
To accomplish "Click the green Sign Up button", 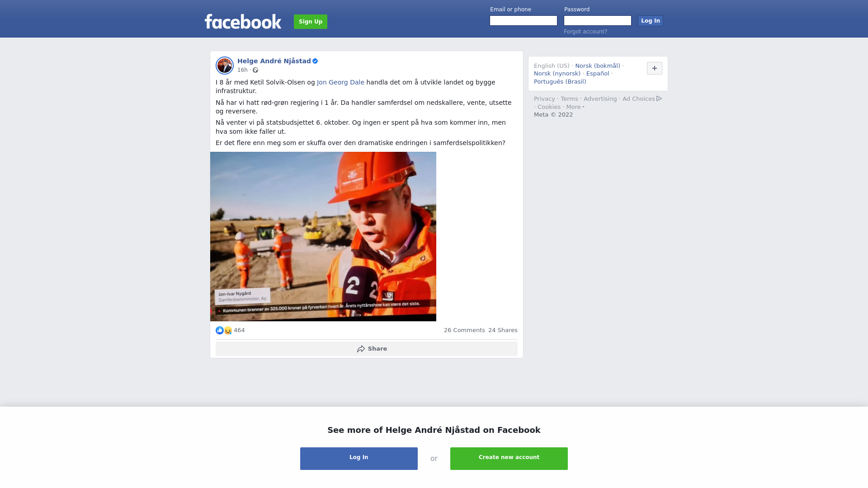I will click(311, 22).
